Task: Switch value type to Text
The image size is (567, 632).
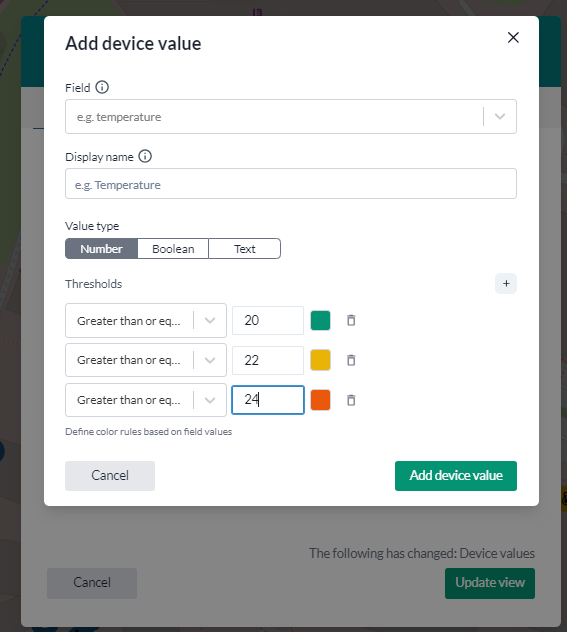Action: (x=245, y=249)
